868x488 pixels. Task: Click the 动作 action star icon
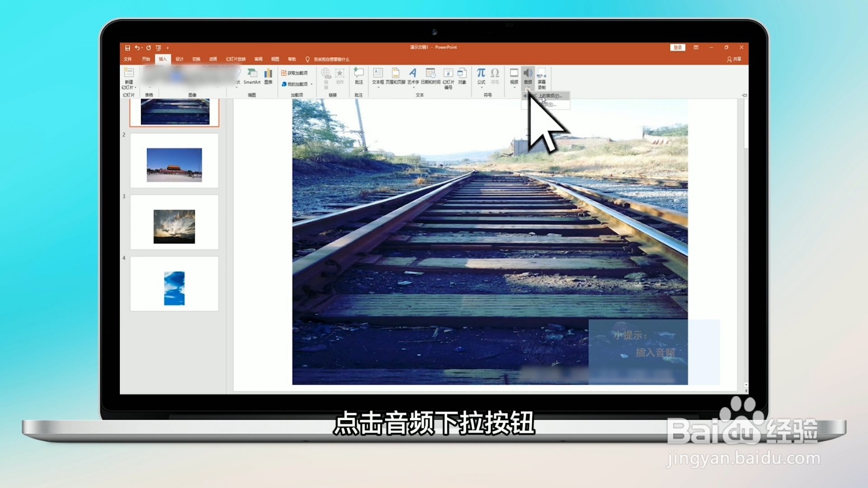[340, 76]
